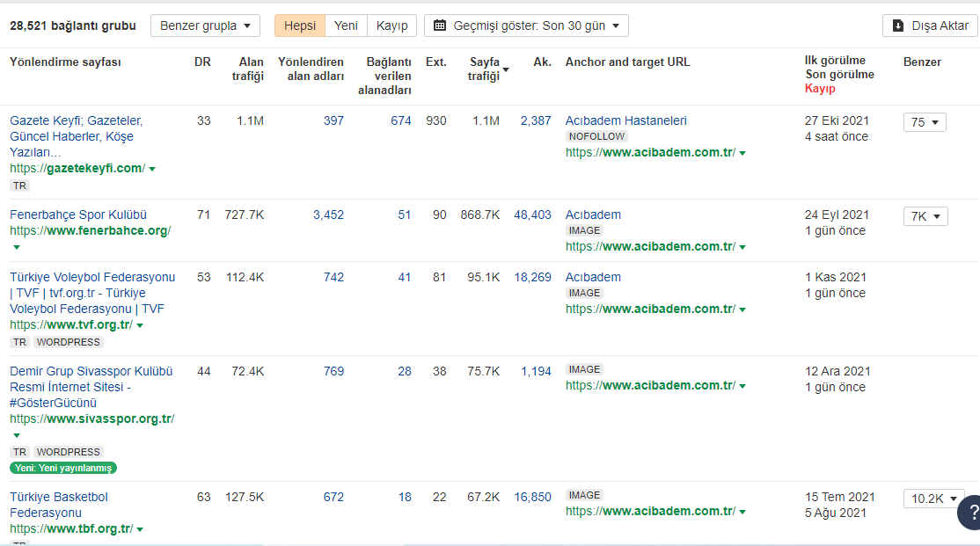
Task: Open the Son 30 gün history dropdown
Action: pos(526,25)
